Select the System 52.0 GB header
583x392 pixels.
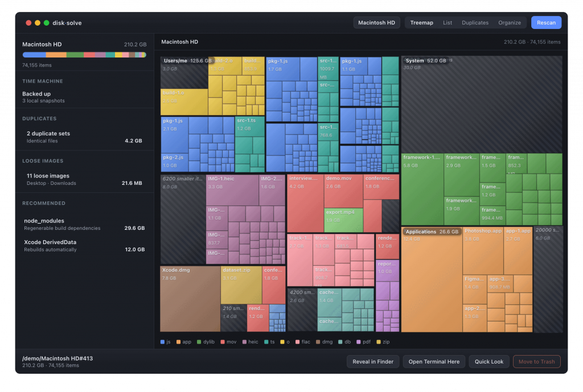[426, 60]
